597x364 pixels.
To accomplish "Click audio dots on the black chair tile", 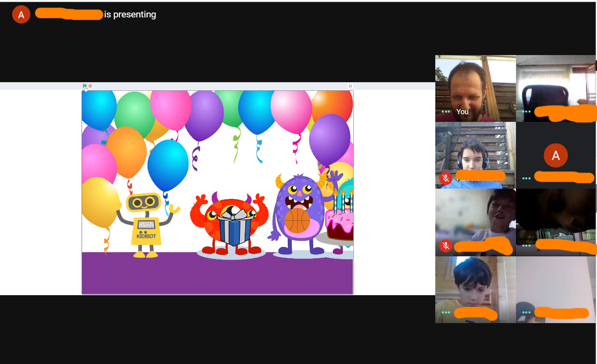I will pyautogui.click(x=526, y=112).
